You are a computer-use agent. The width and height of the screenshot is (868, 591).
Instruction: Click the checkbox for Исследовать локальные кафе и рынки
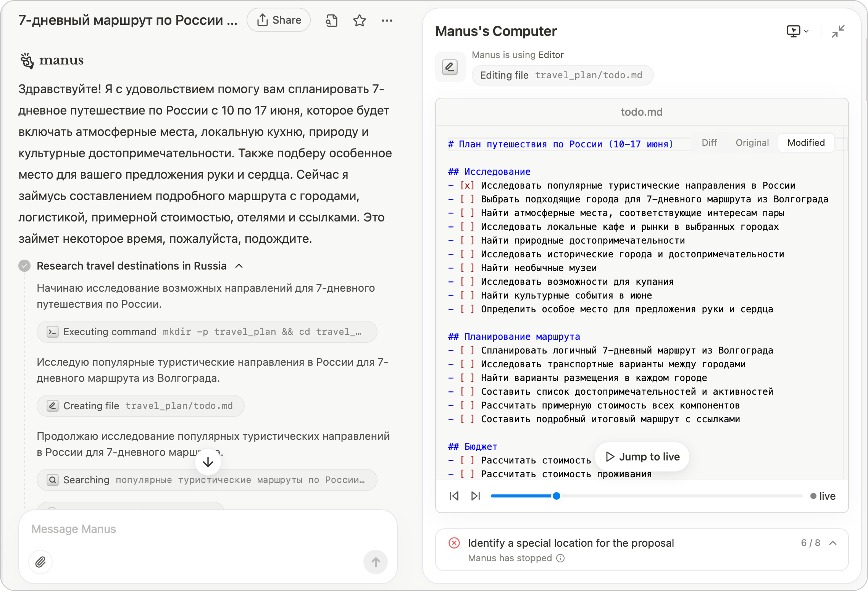(x=467, y=227)
